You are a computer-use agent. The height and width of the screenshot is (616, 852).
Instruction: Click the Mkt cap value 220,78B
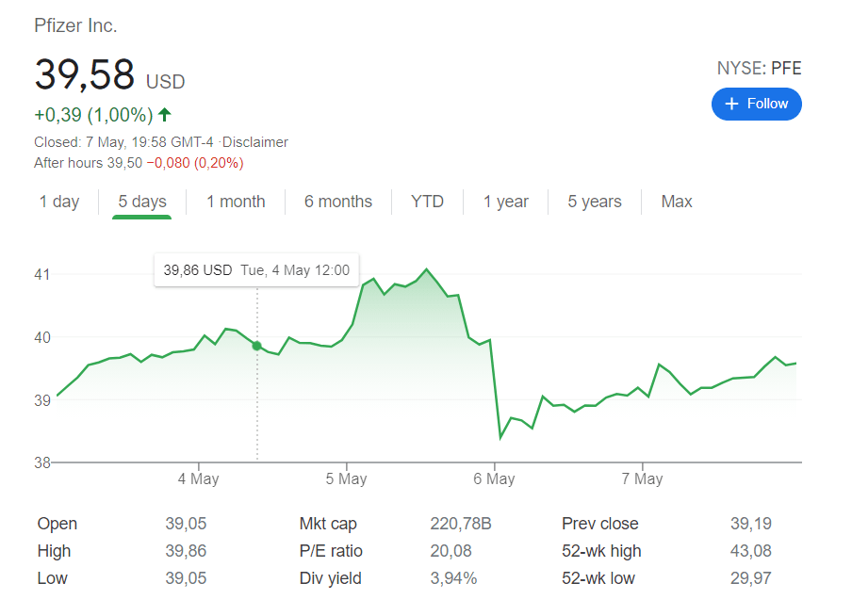click(x=462, y=524)
